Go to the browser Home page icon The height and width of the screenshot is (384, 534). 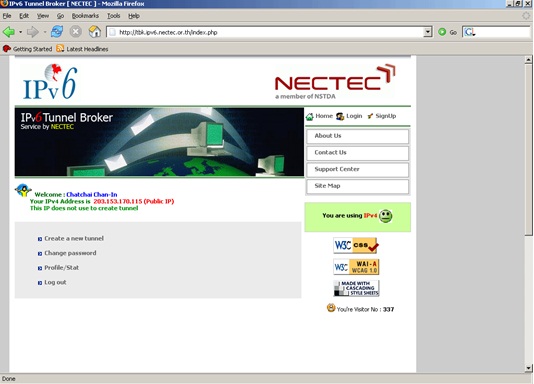pos(95,32)
